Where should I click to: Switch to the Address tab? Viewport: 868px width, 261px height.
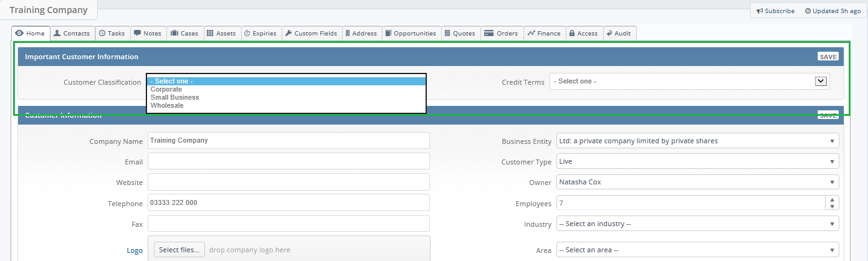tap(361, 33)
